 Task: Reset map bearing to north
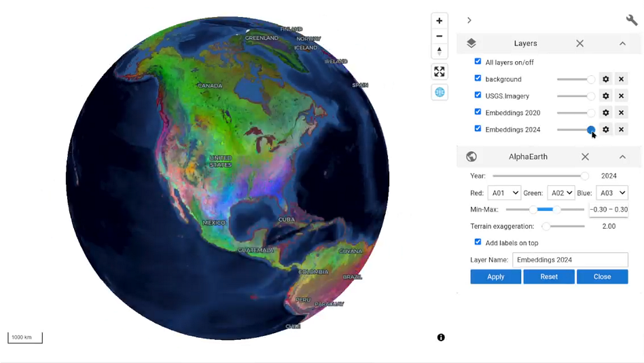[x=440, y=52]
